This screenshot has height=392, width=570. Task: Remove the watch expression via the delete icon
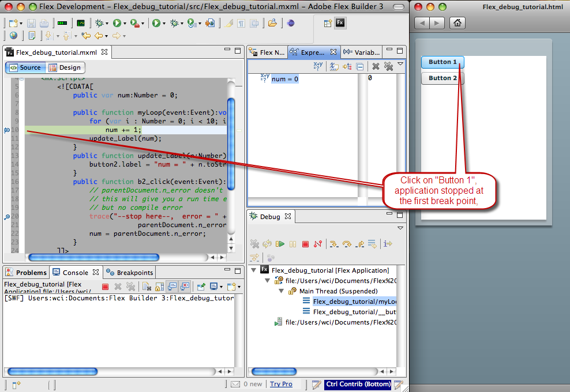(376, 66)
